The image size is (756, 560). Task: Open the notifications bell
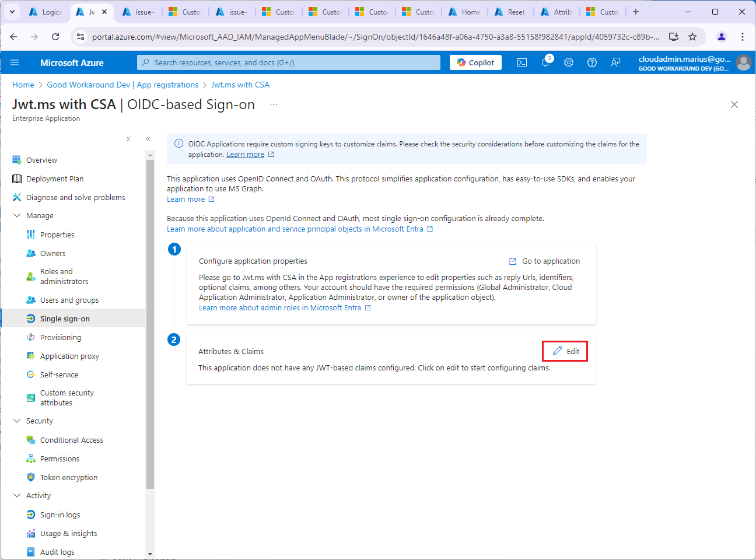click(545, 62)
